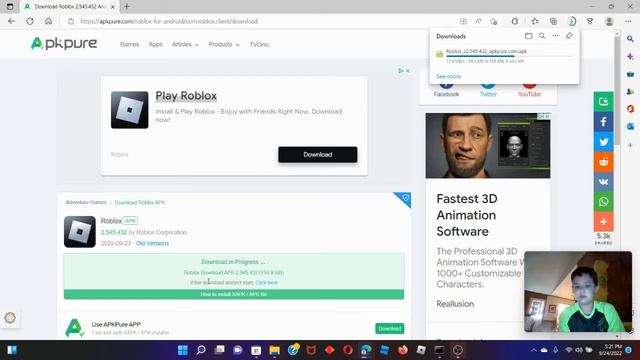Open downloads folder icon in Downloads popup

[529, 36]
